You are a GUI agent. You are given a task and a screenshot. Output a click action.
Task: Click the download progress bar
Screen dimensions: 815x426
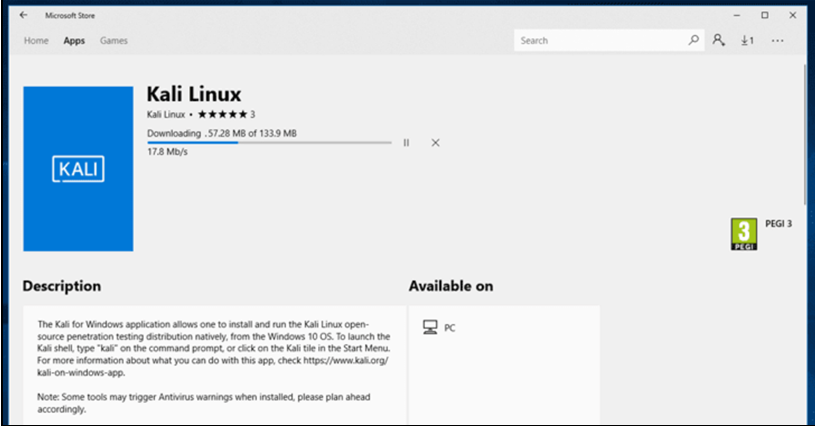pos(269,143)
